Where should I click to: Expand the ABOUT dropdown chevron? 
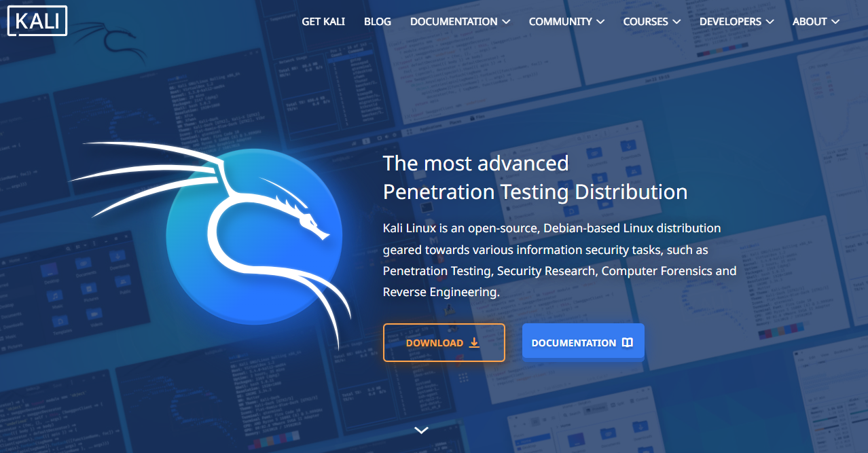(835, 22)
